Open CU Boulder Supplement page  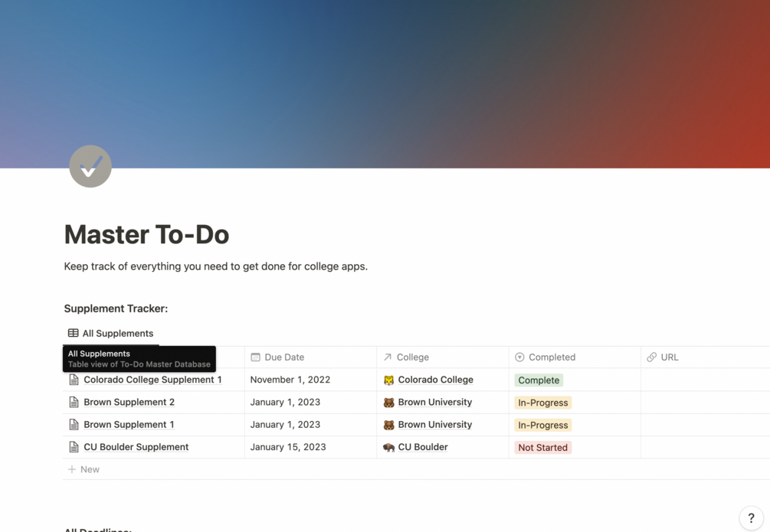[x=136, y=447]
